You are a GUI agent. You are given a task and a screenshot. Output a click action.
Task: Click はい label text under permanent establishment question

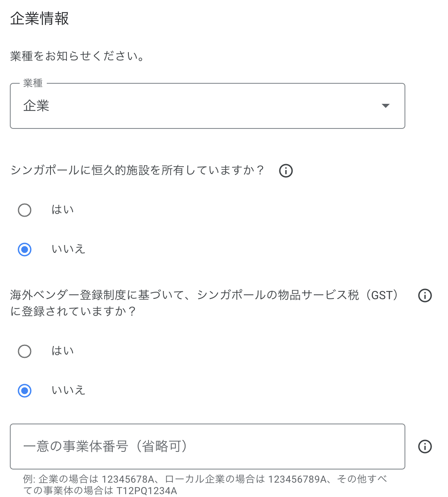click(x=62, y=210)
